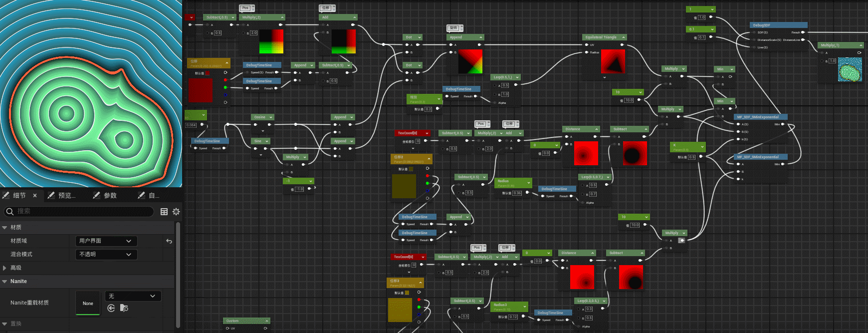Click the red output pin of 位移 parameter
868x333 pixels.
[225, 80]
